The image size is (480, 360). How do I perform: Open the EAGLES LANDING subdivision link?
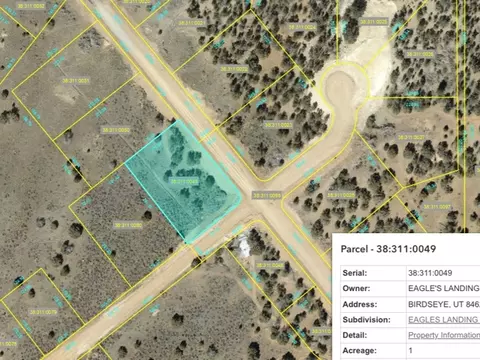(x=444, y=320)
